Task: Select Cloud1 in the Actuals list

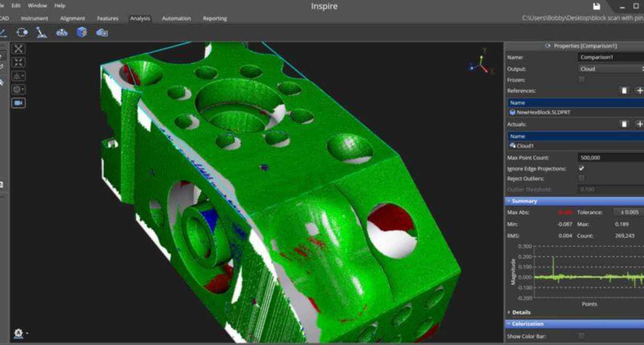Action: pyautogui.click(x=525, y=146)
